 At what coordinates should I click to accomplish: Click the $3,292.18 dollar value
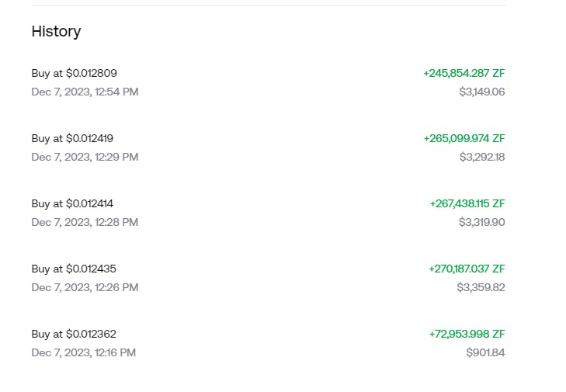[x=481, y=157]
